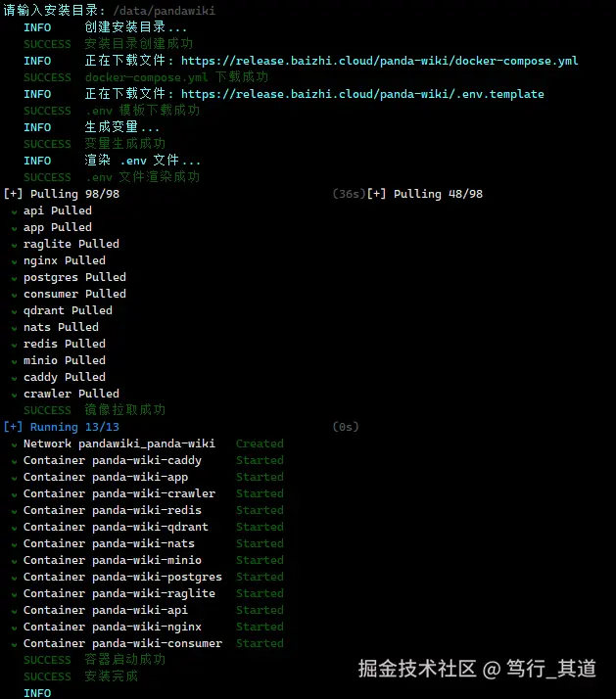The image size is (616, 699).
Task: Click the '(36s)' elapsed time text
Action: pos(350,194)
